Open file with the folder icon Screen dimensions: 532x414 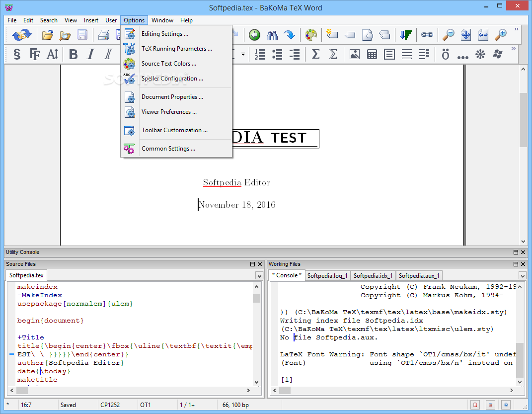[48, 35]
